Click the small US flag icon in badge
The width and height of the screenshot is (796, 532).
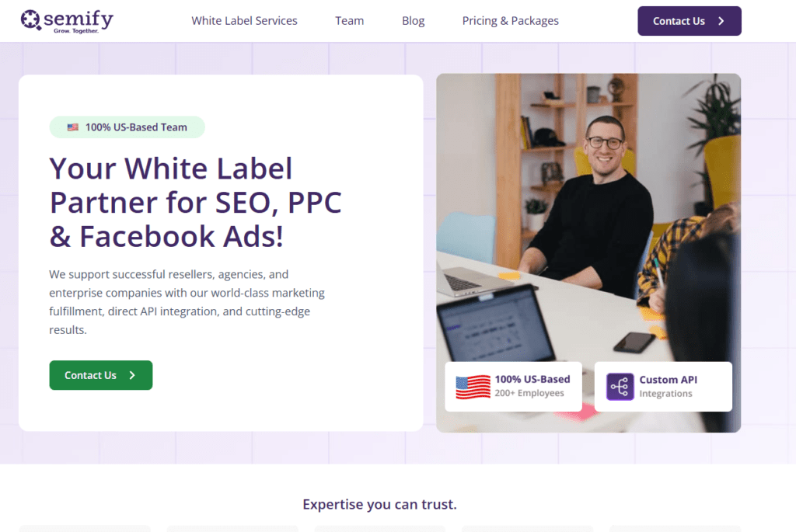(73, 127)
